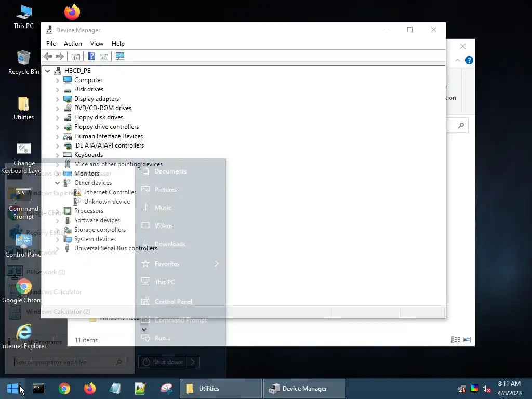Switch Explorer window to details view

click(x=456, y=340)
